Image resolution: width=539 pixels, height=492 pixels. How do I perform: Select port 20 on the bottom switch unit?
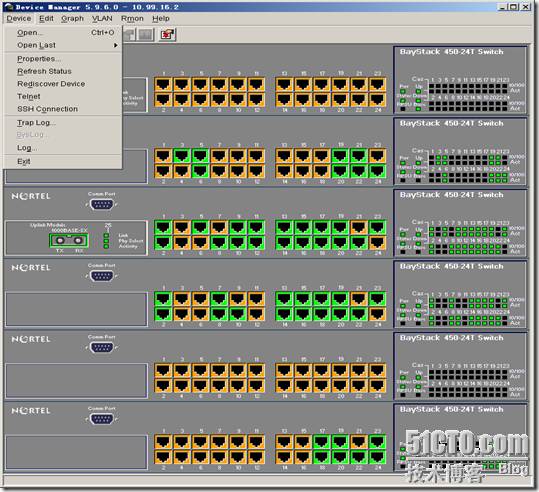tap(340, 457)
